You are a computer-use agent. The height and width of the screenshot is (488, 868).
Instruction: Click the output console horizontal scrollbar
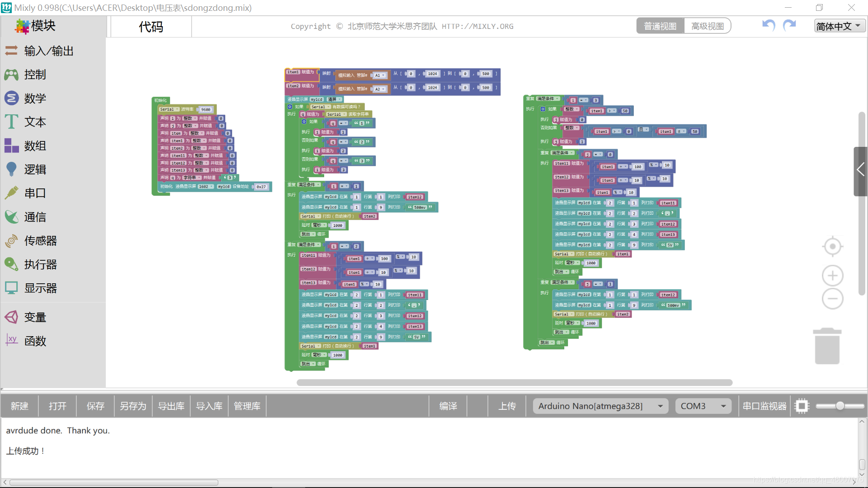114,482
